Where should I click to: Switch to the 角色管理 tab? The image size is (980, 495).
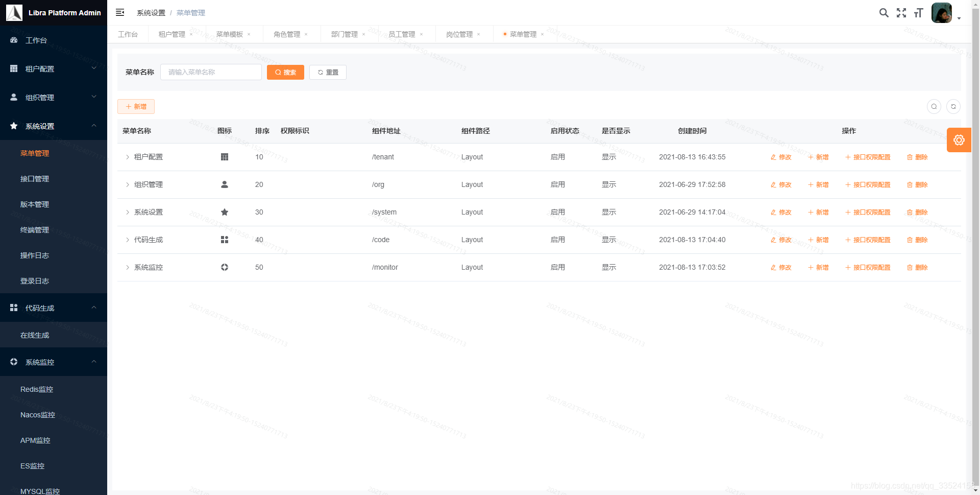(287, 34)
